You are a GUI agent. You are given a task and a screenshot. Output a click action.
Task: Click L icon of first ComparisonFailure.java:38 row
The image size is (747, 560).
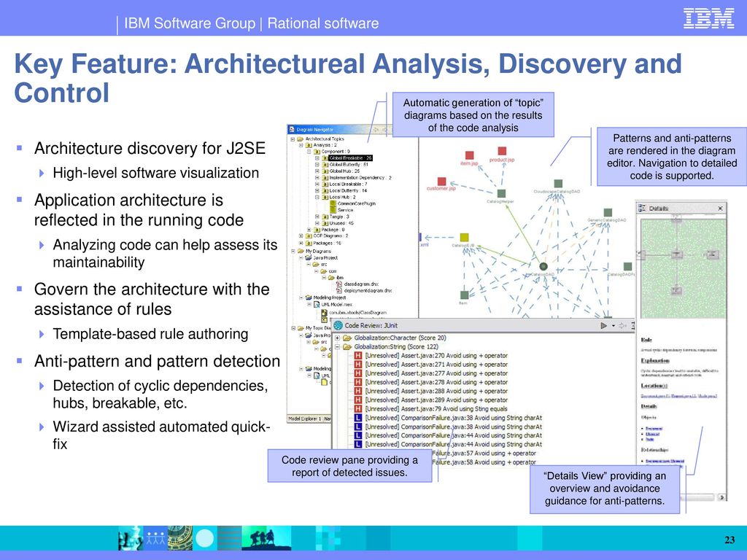tap(358, 418)
